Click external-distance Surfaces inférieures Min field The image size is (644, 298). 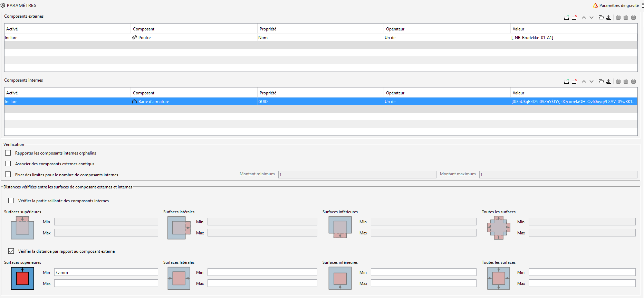click(x=424, y=272)
